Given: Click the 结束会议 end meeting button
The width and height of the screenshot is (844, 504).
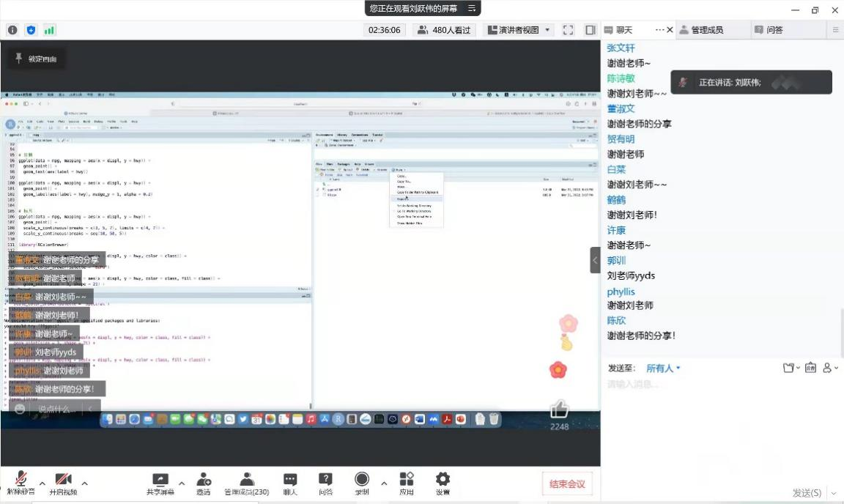Looking at the screenshot, I should 567,483.
